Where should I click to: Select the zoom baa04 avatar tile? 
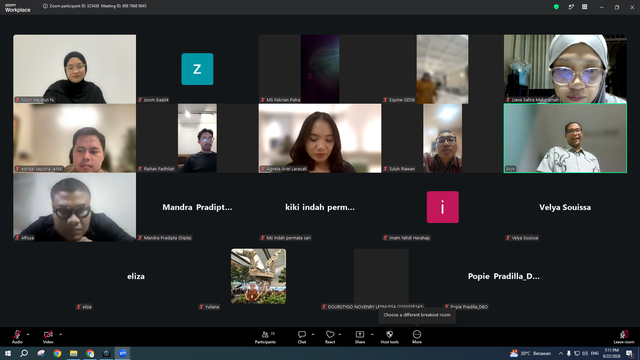coord(197,69)
